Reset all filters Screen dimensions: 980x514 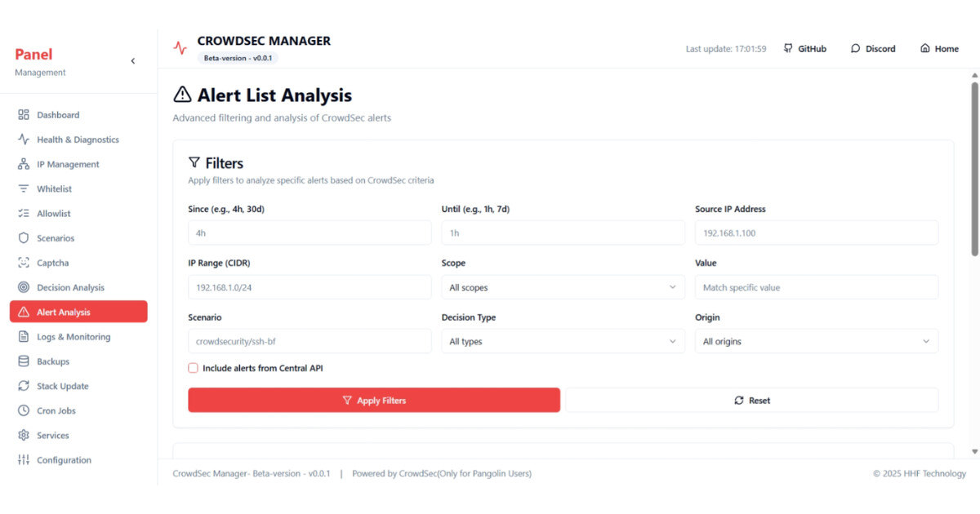752,401
